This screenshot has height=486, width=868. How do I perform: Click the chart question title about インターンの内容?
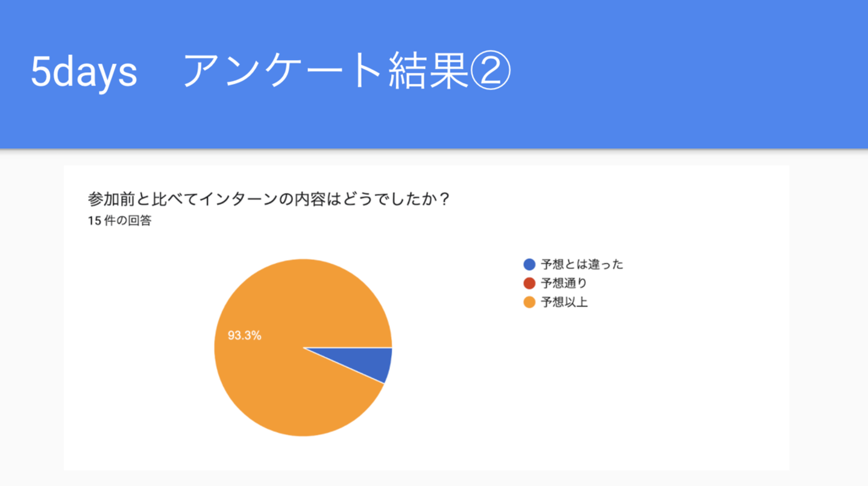click(269, 199)
